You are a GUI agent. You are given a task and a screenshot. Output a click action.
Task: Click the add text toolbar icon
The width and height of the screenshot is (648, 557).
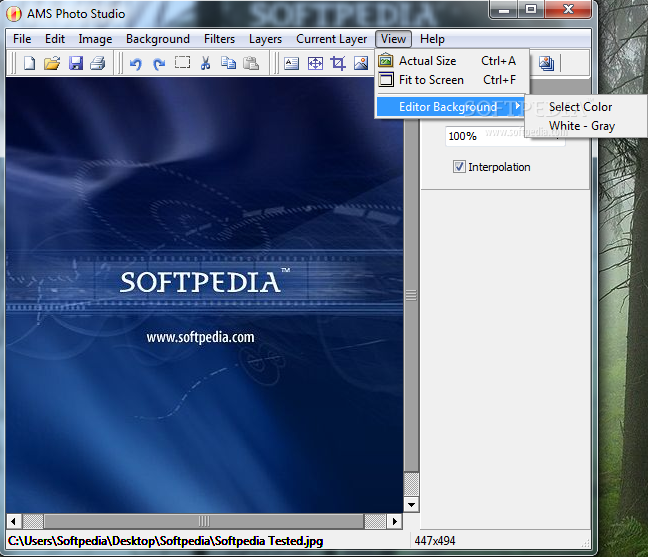point(291,63)
